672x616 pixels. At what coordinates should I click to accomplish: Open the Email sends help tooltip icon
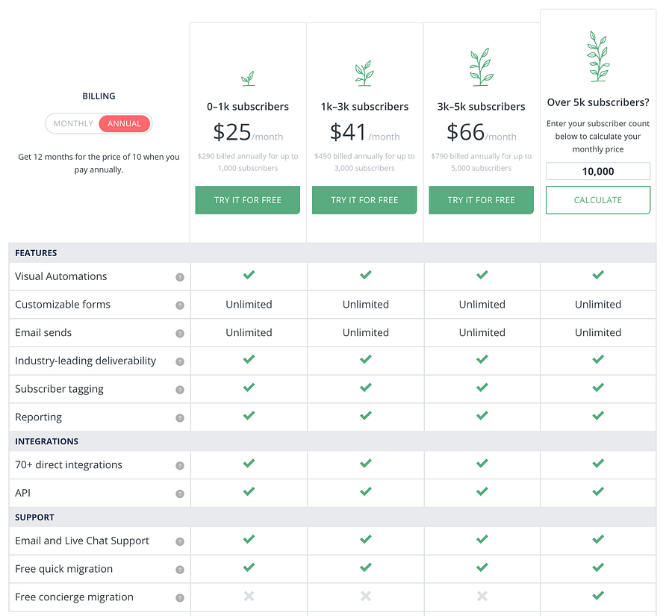click(179, 334)
